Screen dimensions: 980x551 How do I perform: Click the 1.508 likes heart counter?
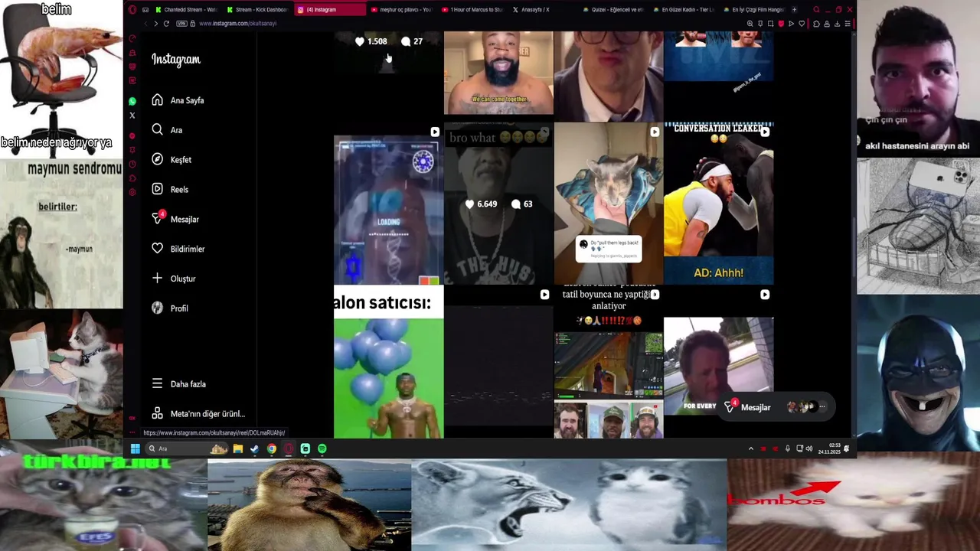point(371,41)
